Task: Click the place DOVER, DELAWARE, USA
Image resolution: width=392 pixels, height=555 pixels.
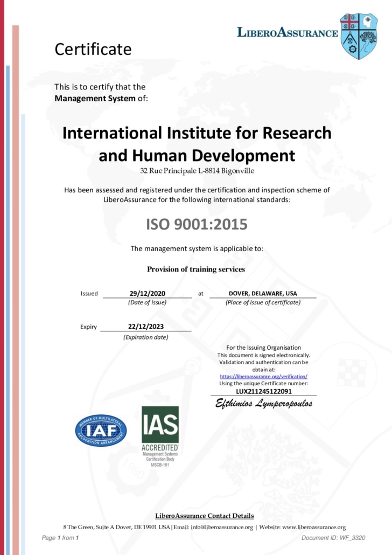Action: 263,294
